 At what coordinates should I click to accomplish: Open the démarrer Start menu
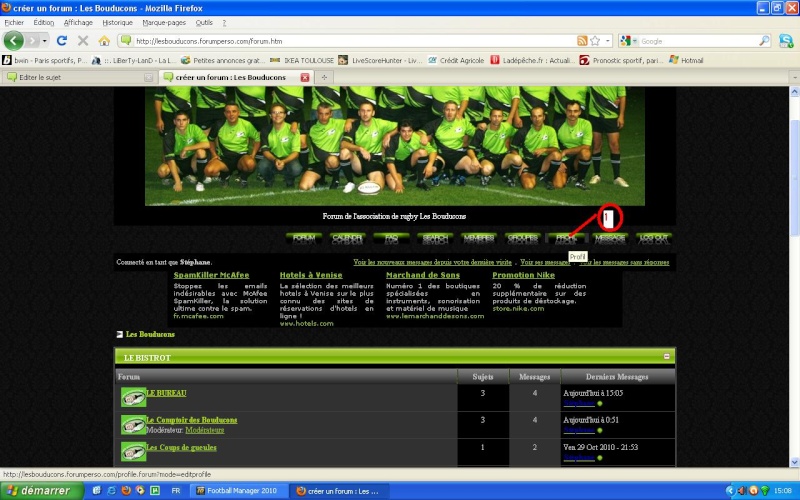(x=41, y=491)
